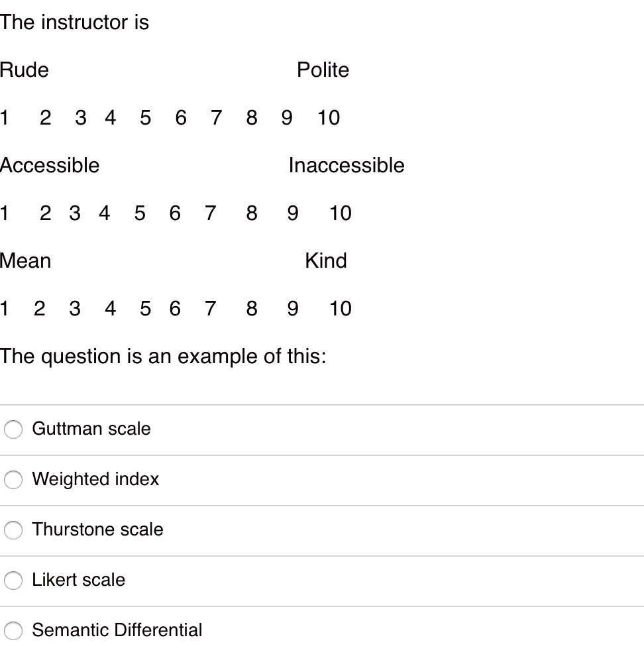Rate 1 on the Rude–Polite scale
Viewport: 644px width, 668px height.
click(x=5, y=118)
